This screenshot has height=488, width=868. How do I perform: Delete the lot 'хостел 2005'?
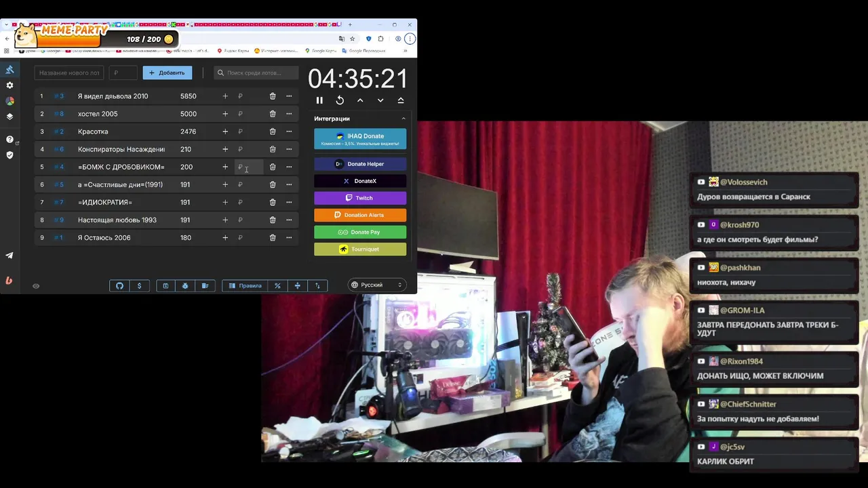point(273,114)
